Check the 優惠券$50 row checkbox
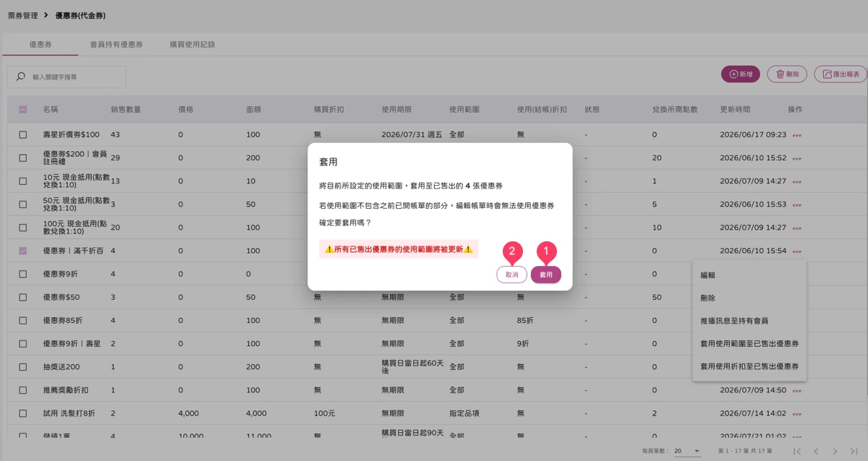The height and width of the screenshot is (461, 868). tap(23, 297)
